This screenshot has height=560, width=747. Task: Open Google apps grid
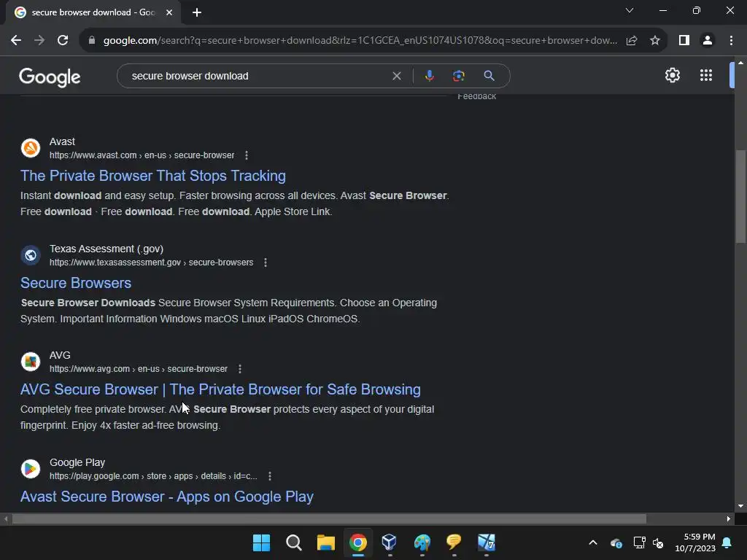click(x=706, y=75)
